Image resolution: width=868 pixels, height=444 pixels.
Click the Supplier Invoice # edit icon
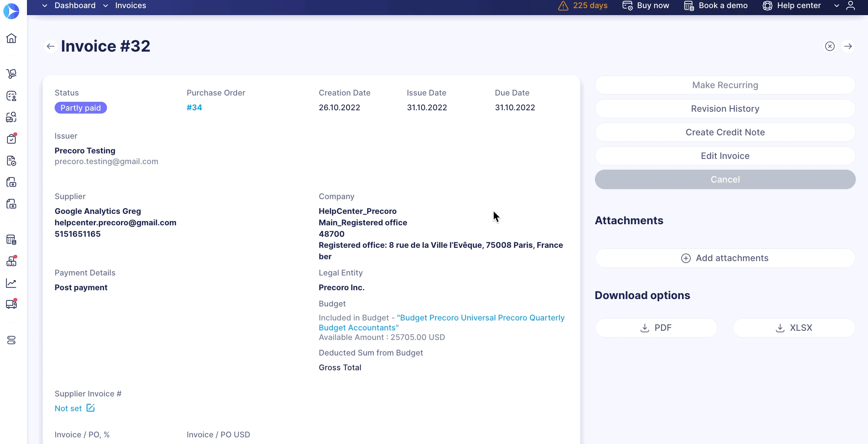[91, 408]
